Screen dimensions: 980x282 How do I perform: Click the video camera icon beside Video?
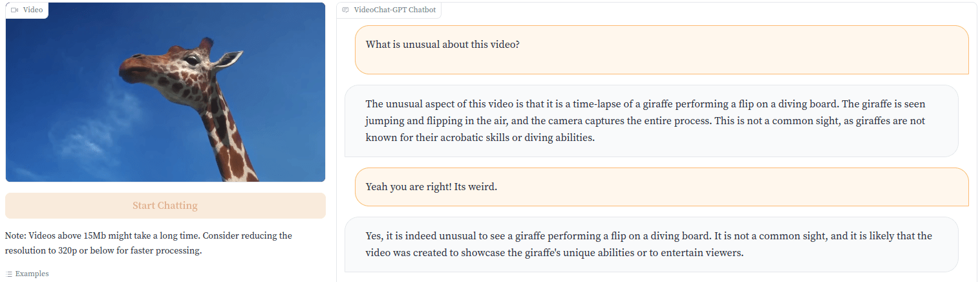tap(14, 10)
